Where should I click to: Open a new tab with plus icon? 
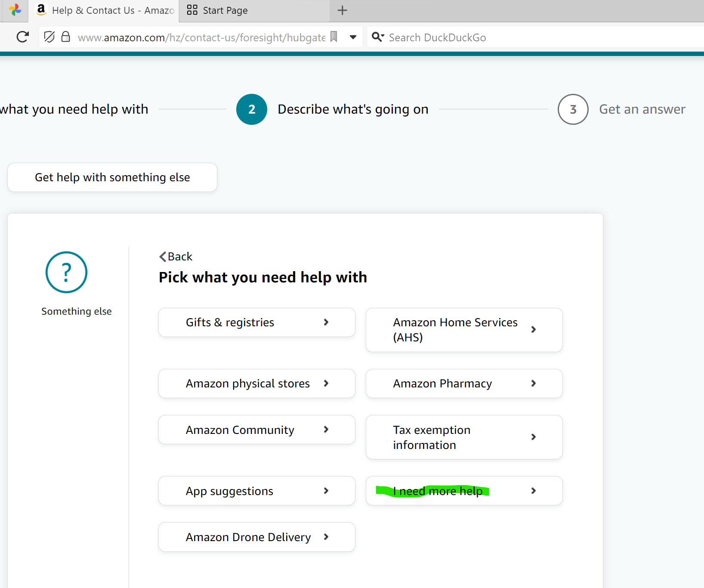(x=343, y=10)
